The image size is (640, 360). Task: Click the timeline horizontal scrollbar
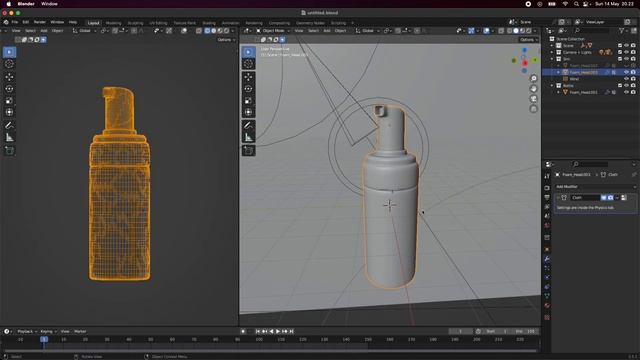coord(269,351)
